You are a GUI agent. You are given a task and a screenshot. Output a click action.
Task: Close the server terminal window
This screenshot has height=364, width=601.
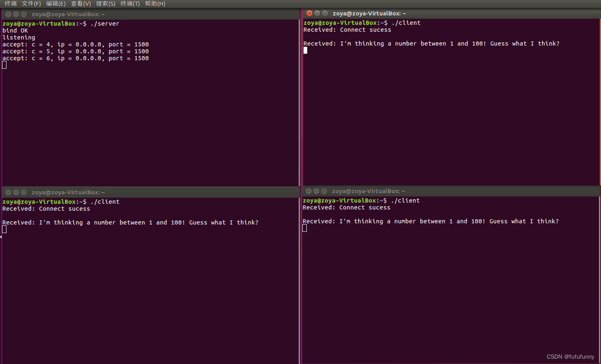tap(8, 14)
